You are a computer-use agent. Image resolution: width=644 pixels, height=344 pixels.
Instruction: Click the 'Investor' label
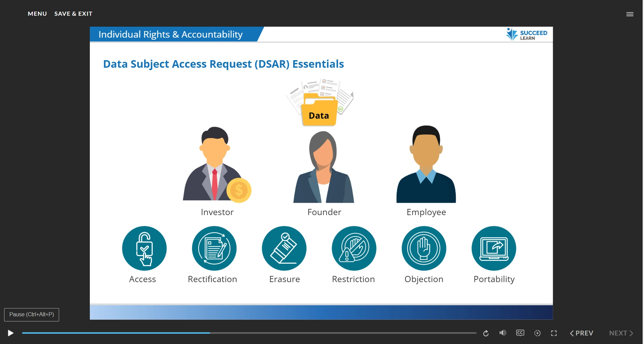pyautogui.click(x=217, y=212)
